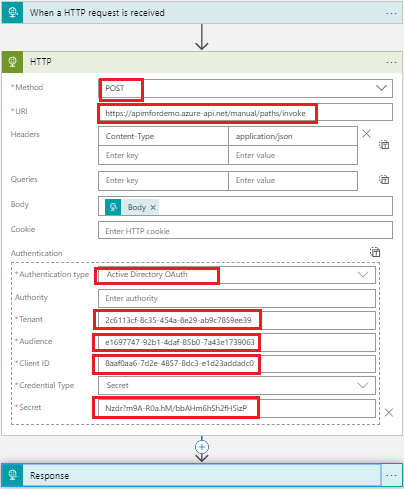
Task: Open the HTTP request trigger's ellipsis menu
Action: [391, 13]
